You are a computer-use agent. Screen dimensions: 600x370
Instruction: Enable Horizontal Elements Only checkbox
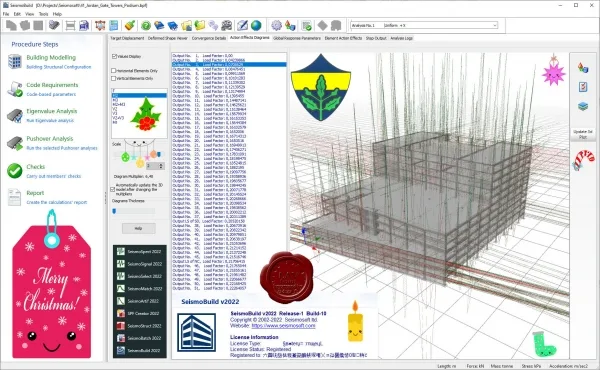click(x=114, y=70)
